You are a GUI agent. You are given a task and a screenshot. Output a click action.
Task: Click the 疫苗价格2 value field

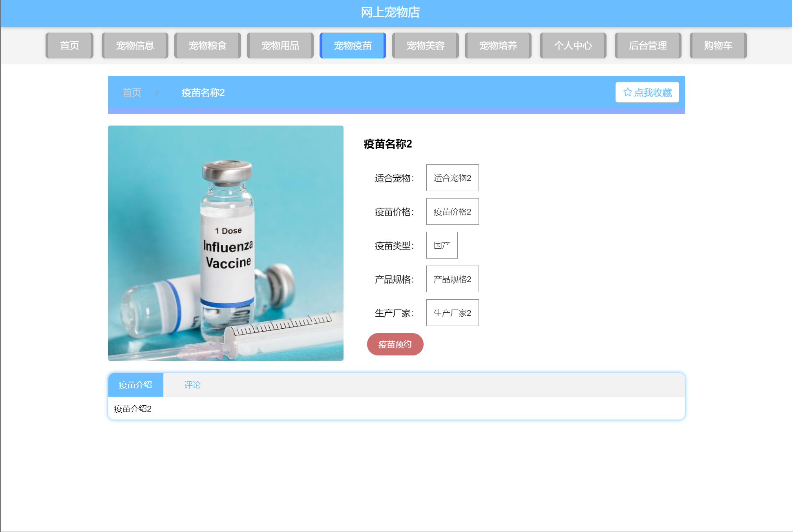[x=452, y=211]
